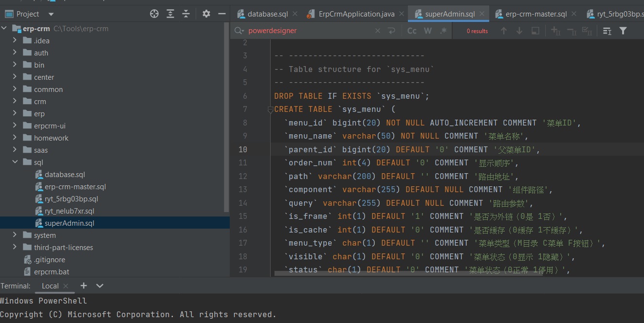Expand the auth folder
The width and height of the screenshot is (644, 323).
click(x=15, y=53)
